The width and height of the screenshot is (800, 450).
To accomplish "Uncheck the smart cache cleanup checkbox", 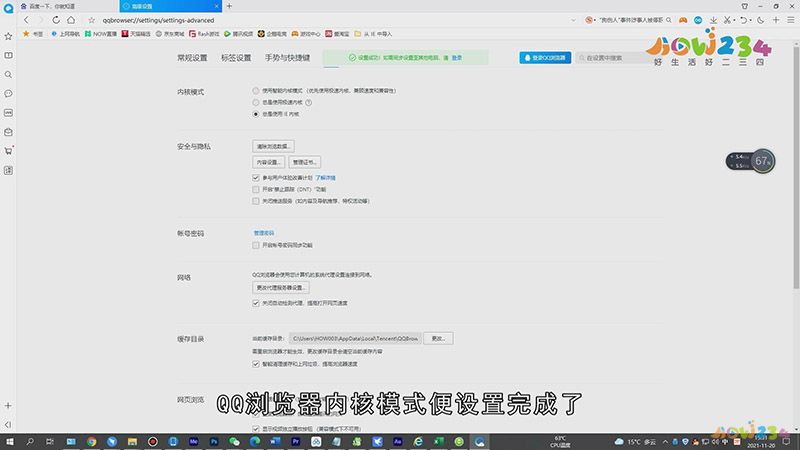I will (256, 364).
